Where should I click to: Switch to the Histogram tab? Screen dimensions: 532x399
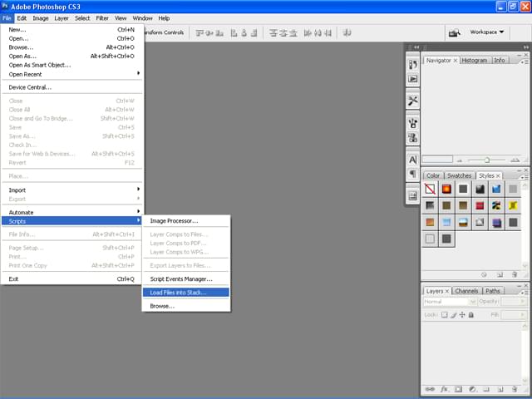pos(474,61)
